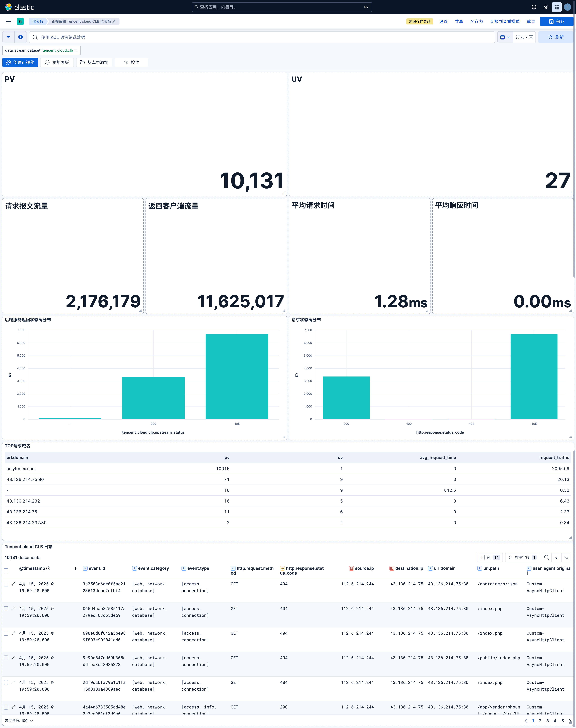
Task: Open 设置 in the dashboard top menu
Action: (x=443, y=22)
